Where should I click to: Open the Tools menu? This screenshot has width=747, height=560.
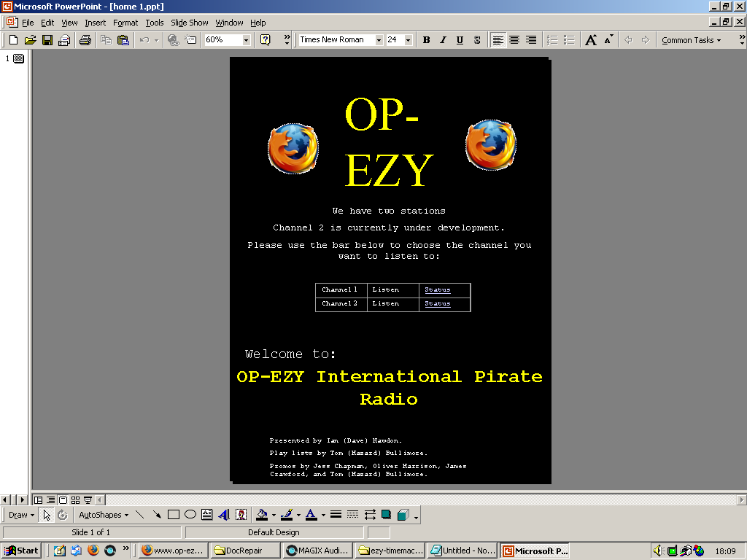pyautogui.click(x=155, y=23)
